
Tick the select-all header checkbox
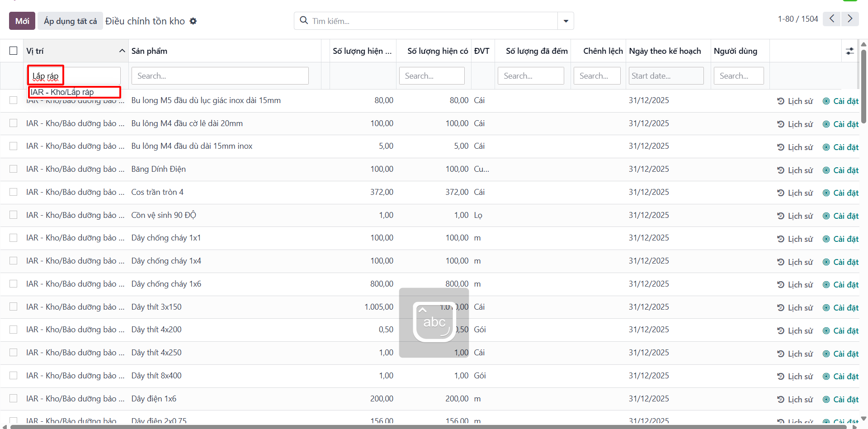pyautogui.click(x=14, y=51)
